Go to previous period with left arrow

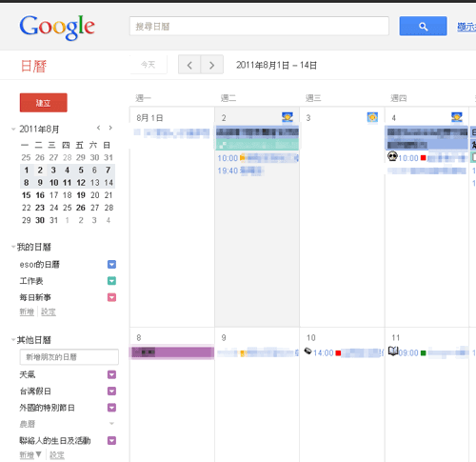(189, 65)
